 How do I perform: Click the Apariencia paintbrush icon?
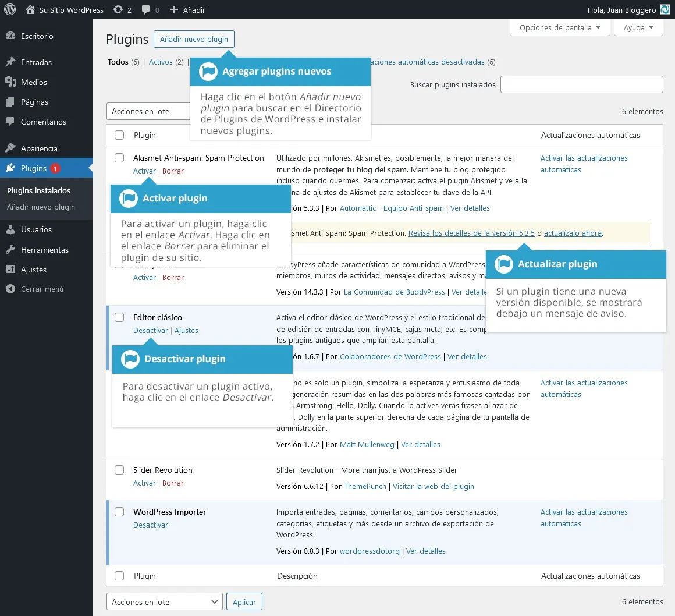click(10, 148)
